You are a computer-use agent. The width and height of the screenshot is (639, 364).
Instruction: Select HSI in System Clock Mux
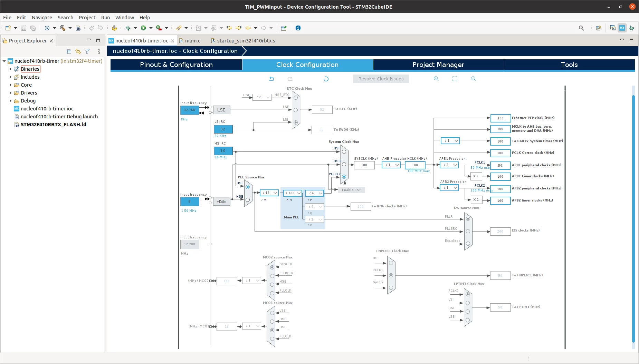point(344,152)
